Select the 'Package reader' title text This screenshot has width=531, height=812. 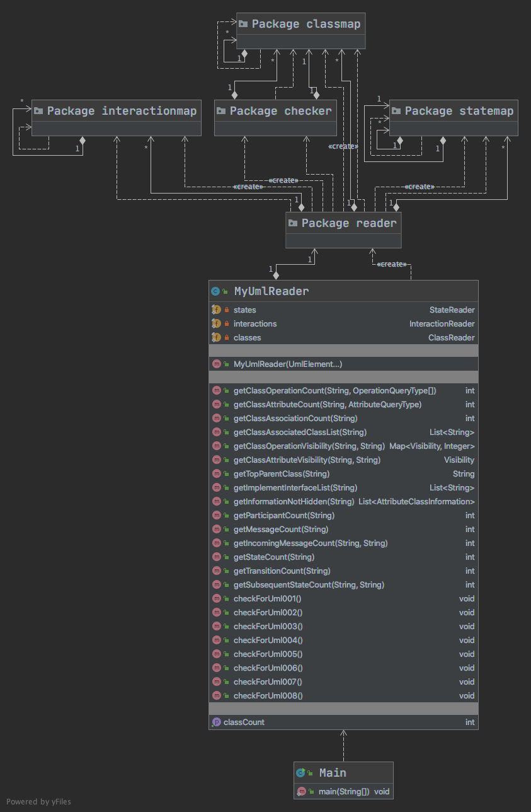(x=349, y=223)
